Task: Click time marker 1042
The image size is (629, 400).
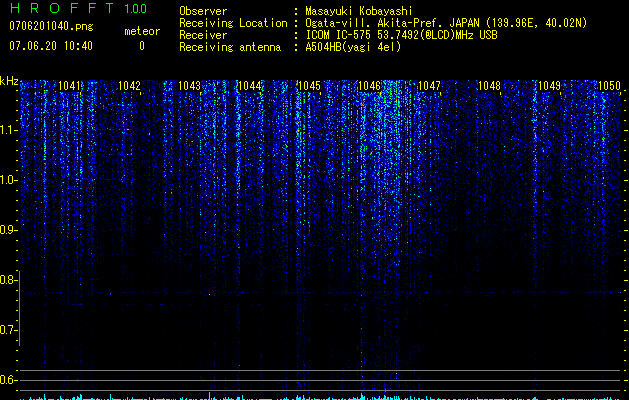Action: click(x=130, y=86)
